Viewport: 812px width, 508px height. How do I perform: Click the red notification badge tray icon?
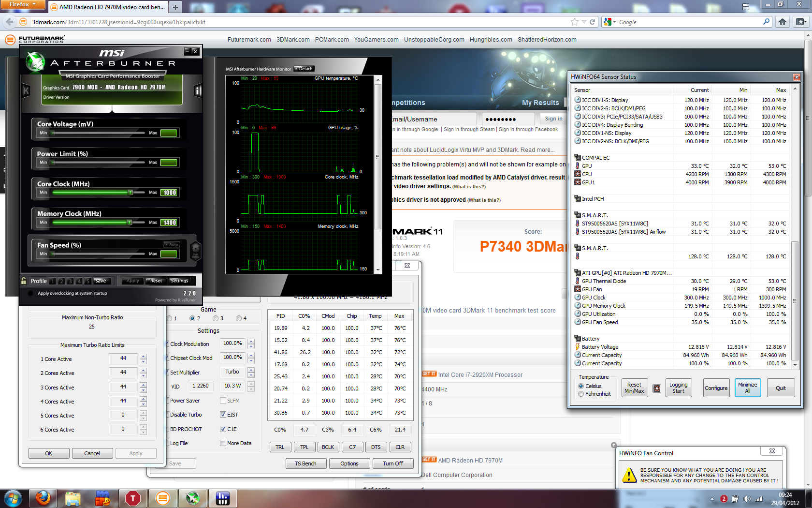[724, 499]
